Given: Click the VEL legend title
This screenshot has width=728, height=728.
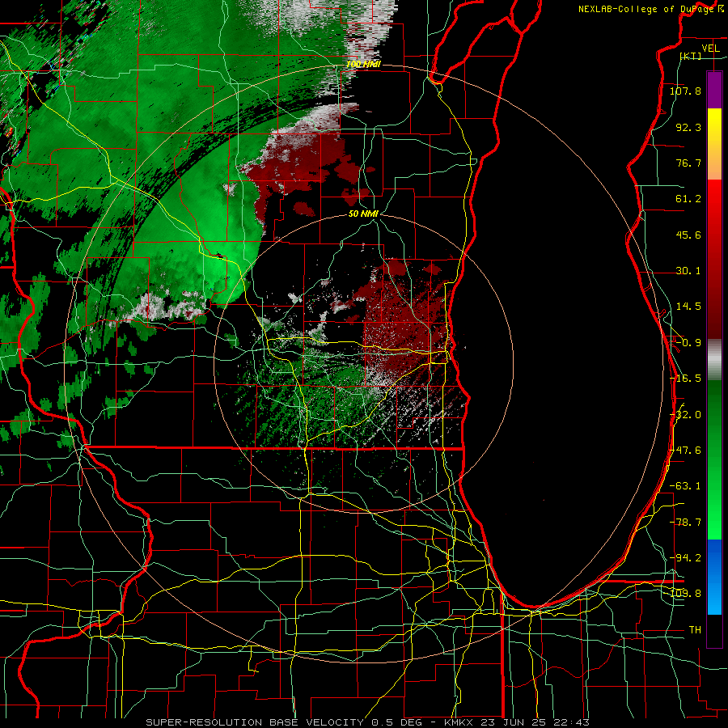Looking at the screenshot, I should coord(710,49).
